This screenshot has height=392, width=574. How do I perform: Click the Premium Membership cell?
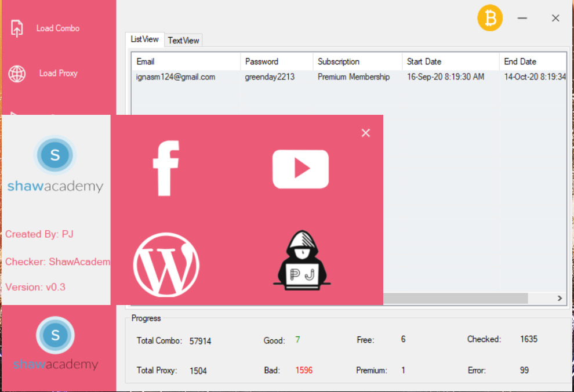[354, 77]
